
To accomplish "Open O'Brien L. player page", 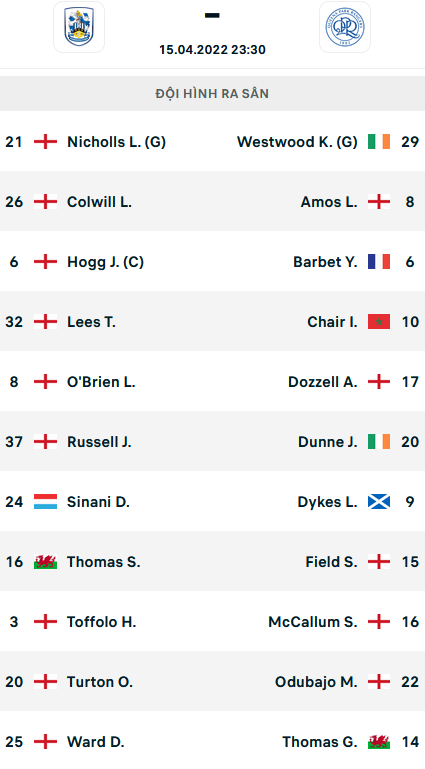I will [101, 382].
